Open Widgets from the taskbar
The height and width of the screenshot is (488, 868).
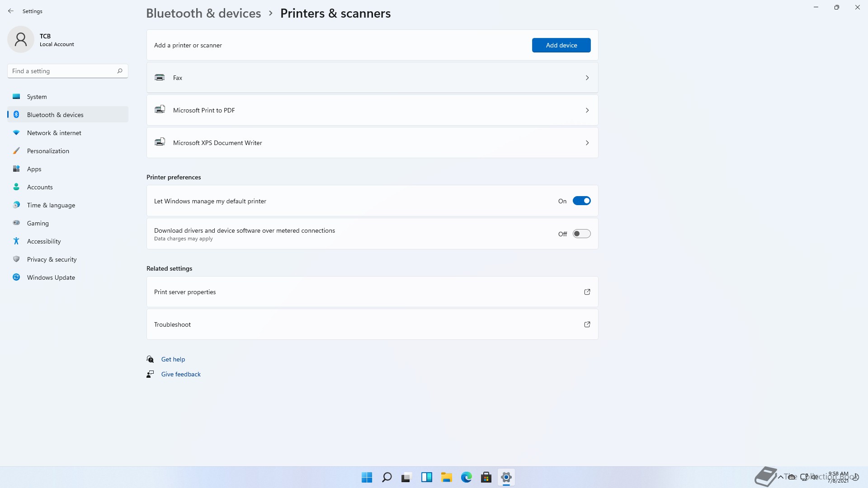426,477
